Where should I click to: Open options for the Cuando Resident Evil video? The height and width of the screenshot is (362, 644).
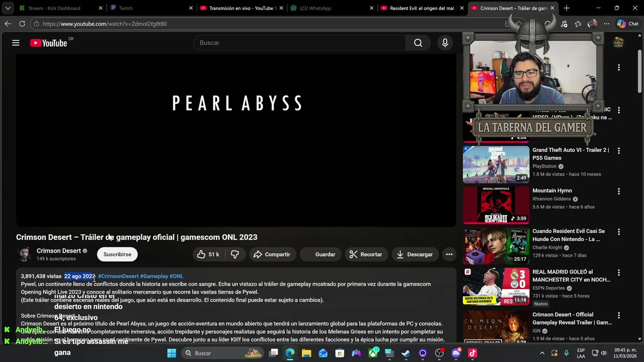pos(619,232)
